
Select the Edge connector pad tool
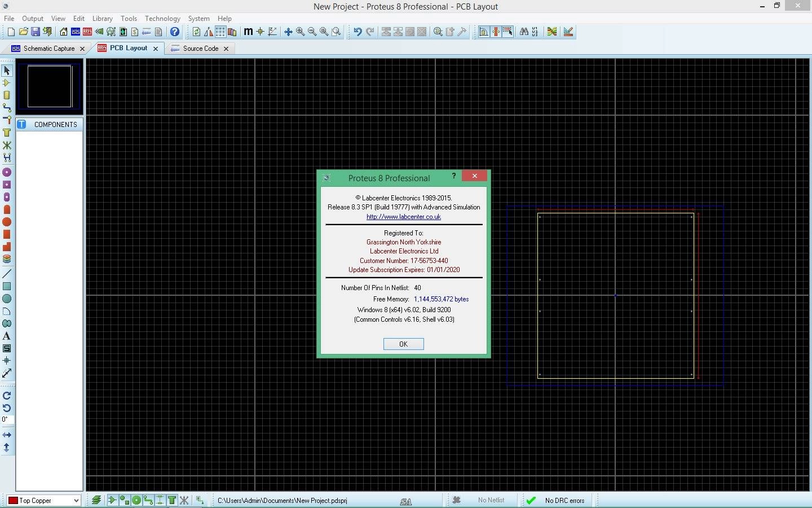7,209
